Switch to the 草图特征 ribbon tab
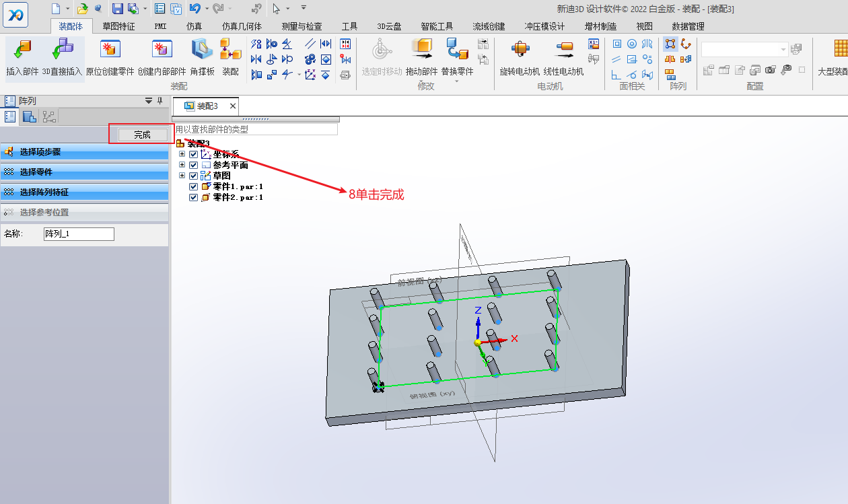This screenshot has width=848, height=504. point(118,26)
